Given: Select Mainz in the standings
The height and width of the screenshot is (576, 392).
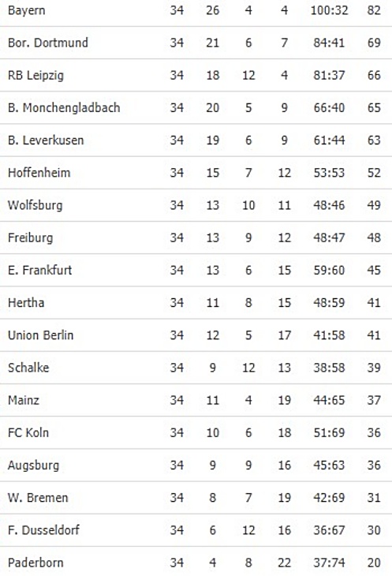Looking at the screenshot, I should (23, 400).
